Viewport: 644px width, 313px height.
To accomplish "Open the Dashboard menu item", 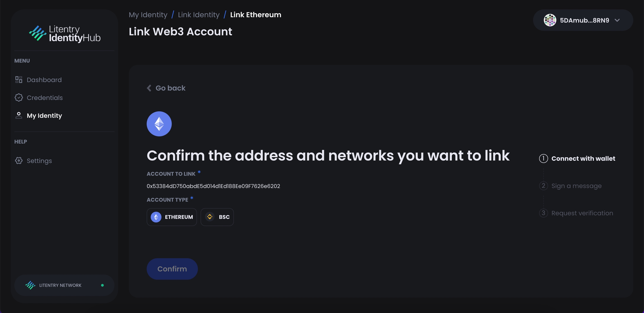I will click(44, 80).
